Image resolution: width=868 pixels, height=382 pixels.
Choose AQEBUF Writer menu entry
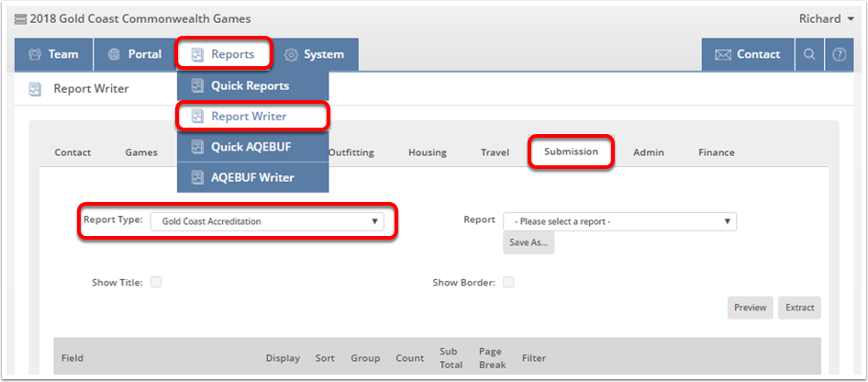253,177
